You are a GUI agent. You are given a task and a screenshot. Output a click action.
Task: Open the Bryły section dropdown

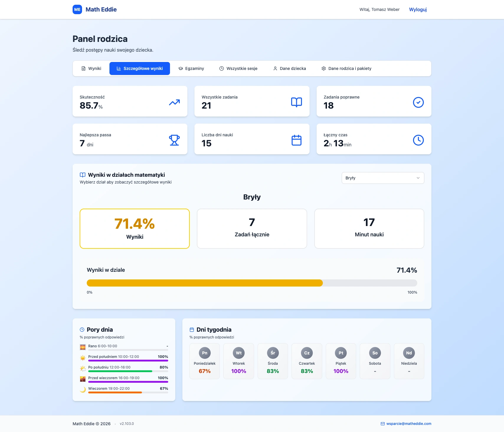(x=383, y=178)
